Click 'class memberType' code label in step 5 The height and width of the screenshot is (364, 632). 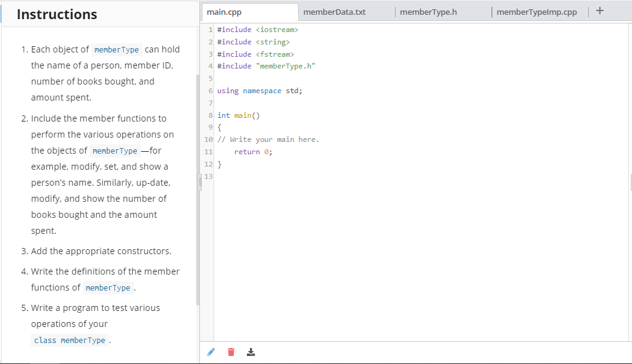tap(70, 340)
